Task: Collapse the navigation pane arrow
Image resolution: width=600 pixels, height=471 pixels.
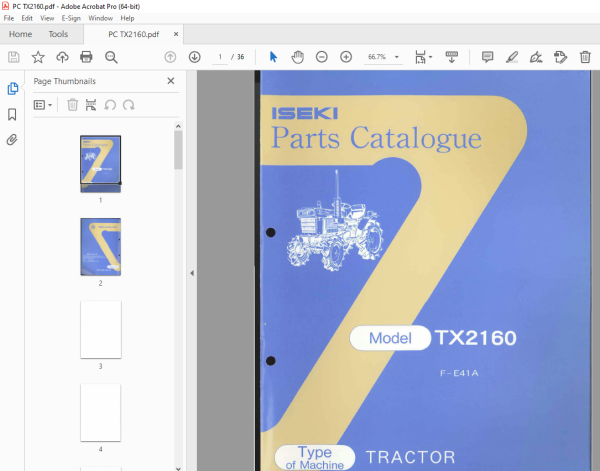Action: pos(192,273)
